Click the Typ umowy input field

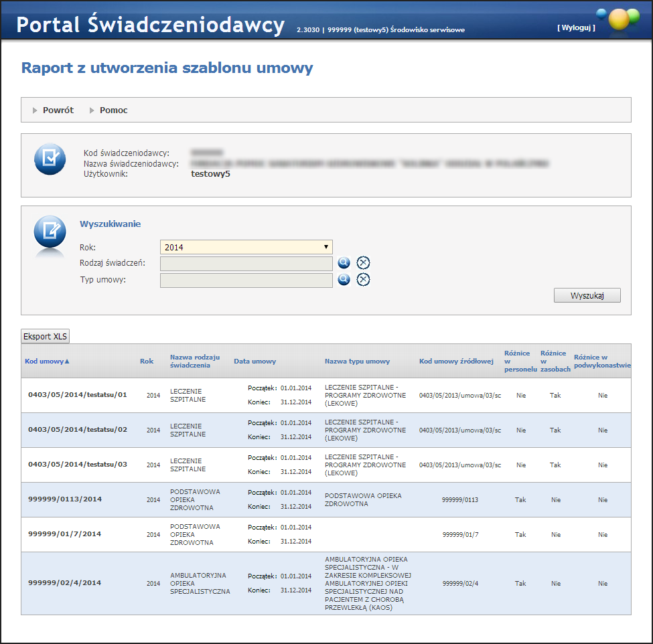246,280
